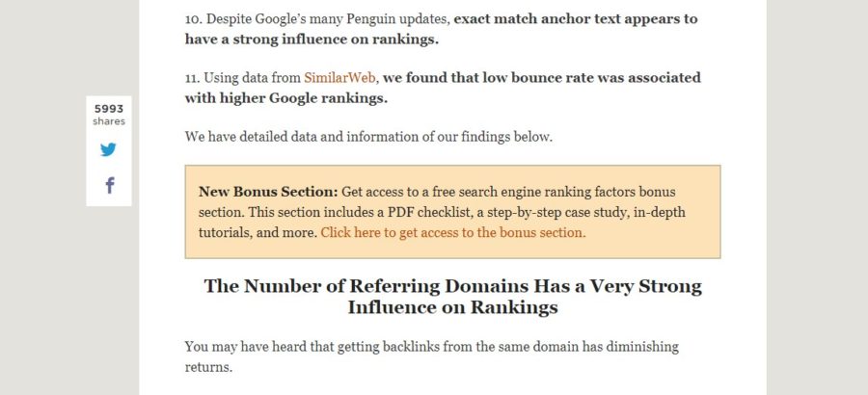This screenshot has height=395, width=868.
Task: Share the post using the Facebook icon
Action: [110, 185]
